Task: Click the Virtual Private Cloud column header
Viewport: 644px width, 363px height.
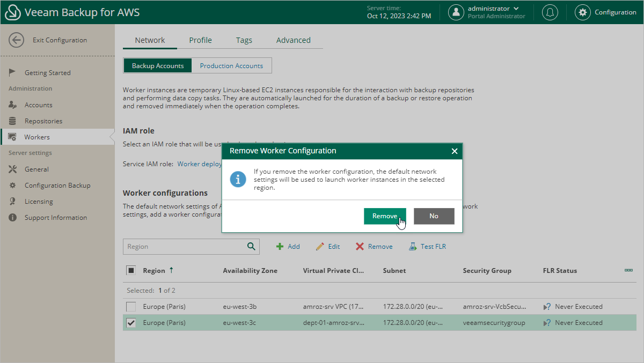Action: [333, 271]
